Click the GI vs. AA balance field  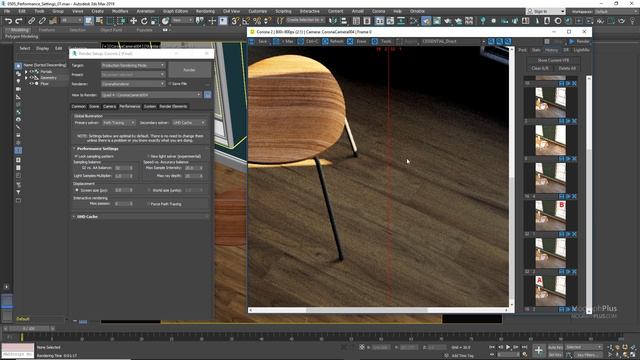pyautogui.click(x=124, y=168)
